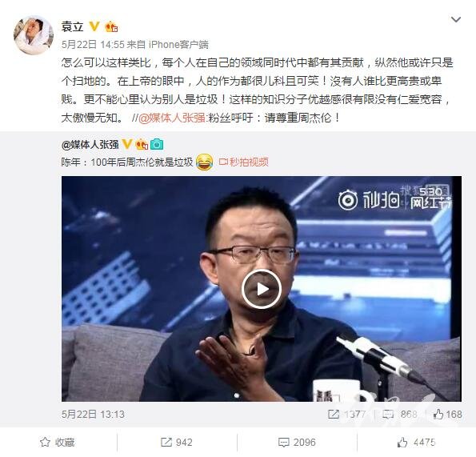This screenshot has height=457, width=476.
Task: Open the @媒体人张强 mention in post text
Action: pos(172,118)
